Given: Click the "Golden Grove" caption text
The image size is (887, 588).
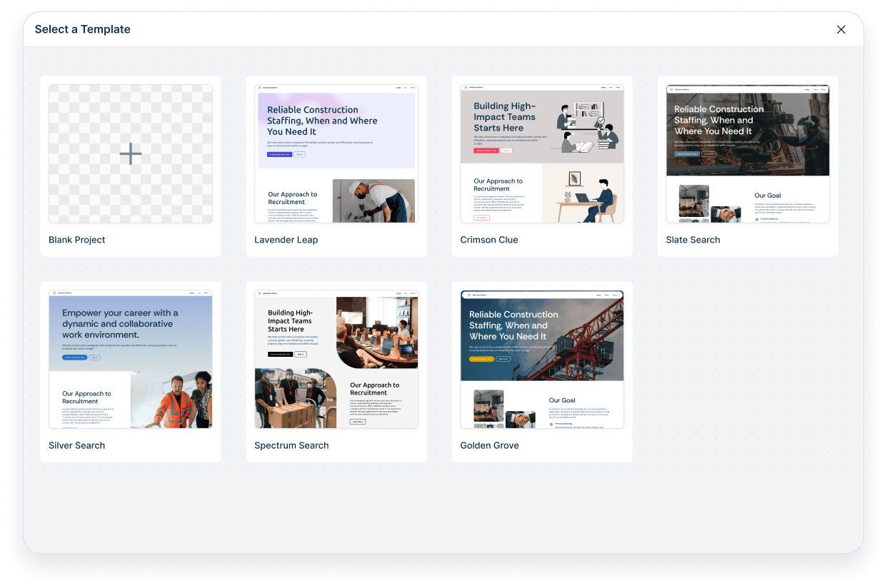Looking at the screenshot, I should click(490, 445).
